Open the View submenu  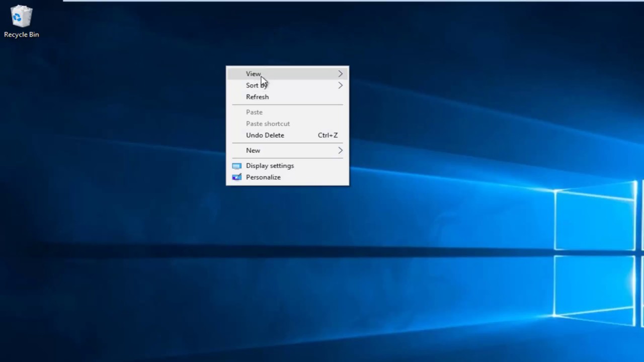pos(287,74)
